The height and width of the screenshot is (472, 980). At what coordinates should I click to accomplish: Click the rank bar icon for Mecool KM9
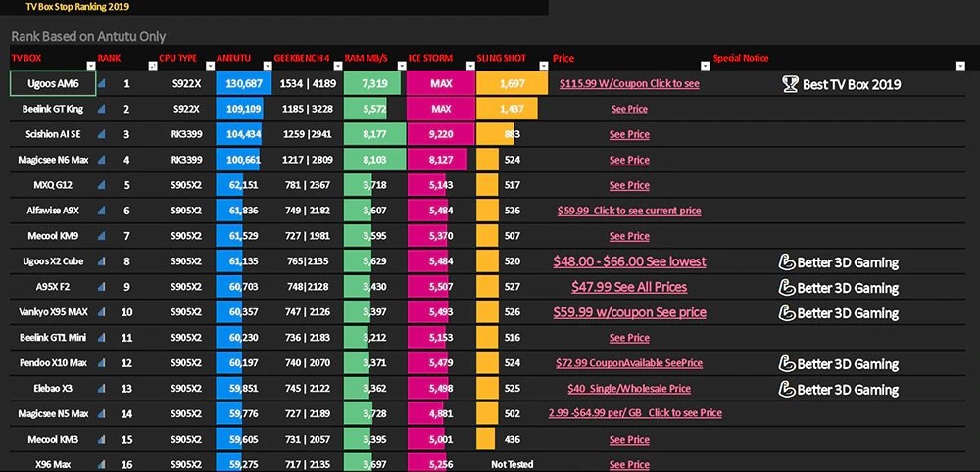102,236
